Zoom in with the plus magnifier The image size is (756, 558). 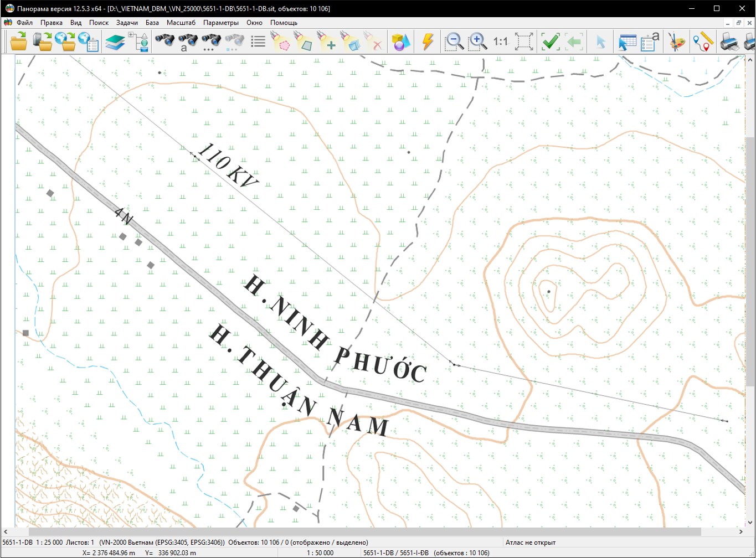477,42
